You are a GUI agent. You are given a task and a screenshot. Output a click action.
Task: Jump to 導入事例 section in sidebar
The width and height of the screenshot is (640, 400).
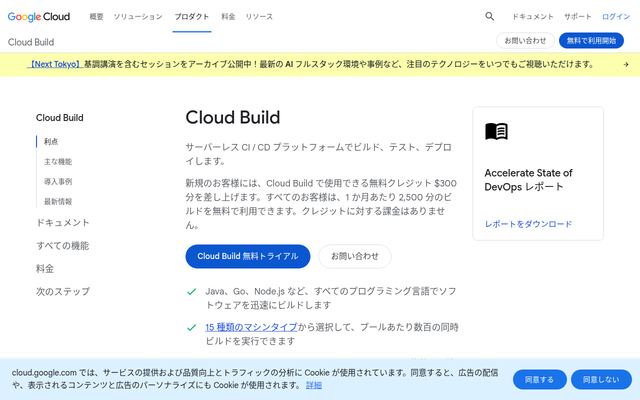[x=58, y=181]
